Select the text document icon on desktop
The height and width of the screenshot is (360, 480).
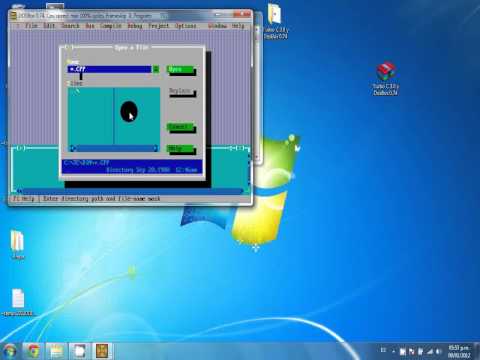pyautogui.click(x=18, y=303)
